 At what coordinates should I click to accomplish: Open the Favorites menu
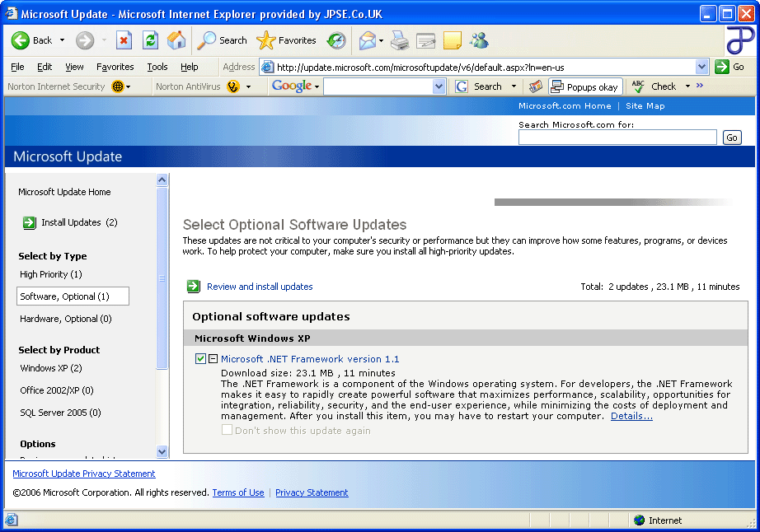pos(115,67)
